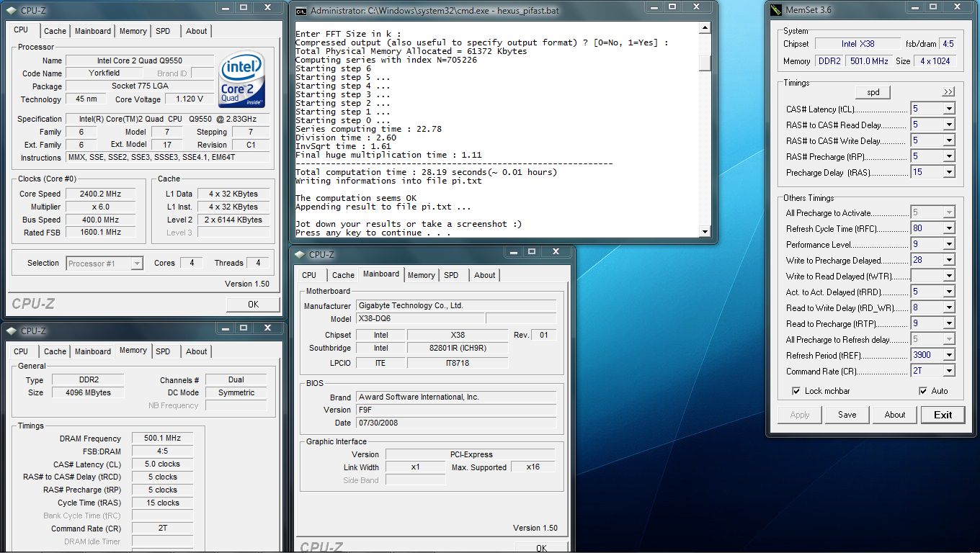Click the FSB:DRAM 4:5 field in CPU-Z
The height and width of the screenshot is (553, 980).
162,451
